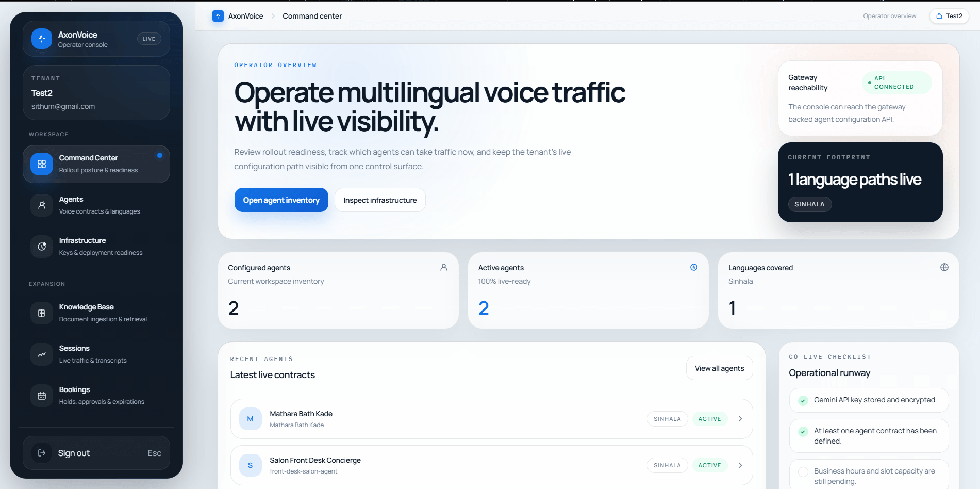Click the Sign out arrow icon
This screenshot has height=489, width=980.
pyautogui.click(x=42, y=453)
